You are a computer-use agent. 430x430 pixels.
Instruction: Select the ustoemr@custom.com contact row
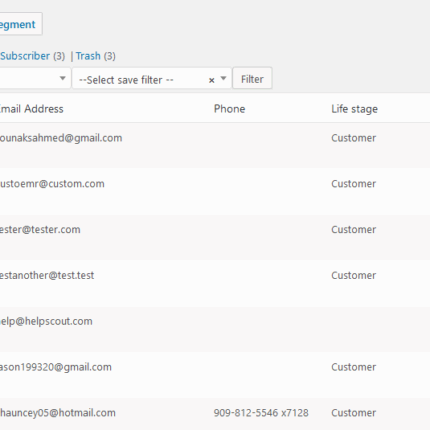215,191
